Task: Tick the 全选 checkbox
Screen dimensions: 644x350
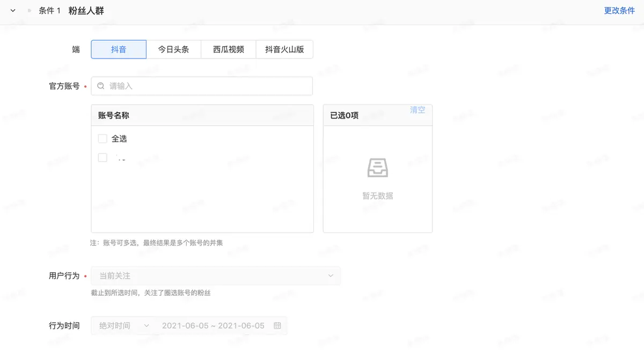Action: pyautogui.click(x=103, y=138)
